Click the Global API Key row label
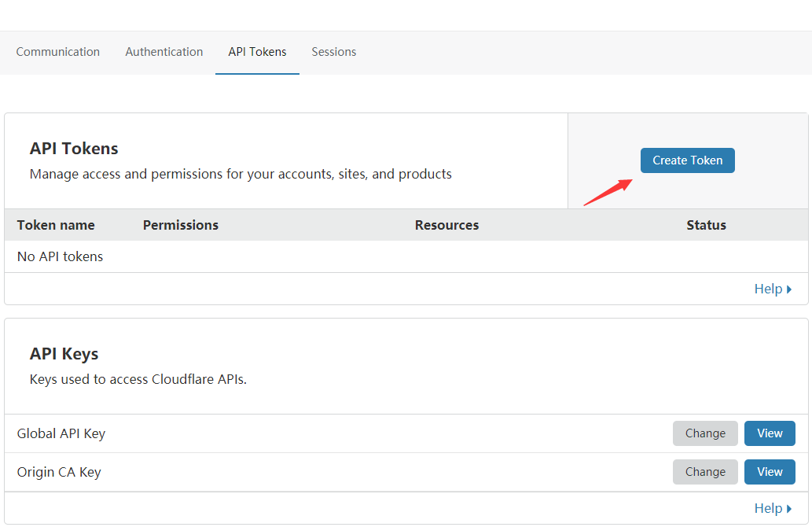812x527 pixels. click(61, 433)
